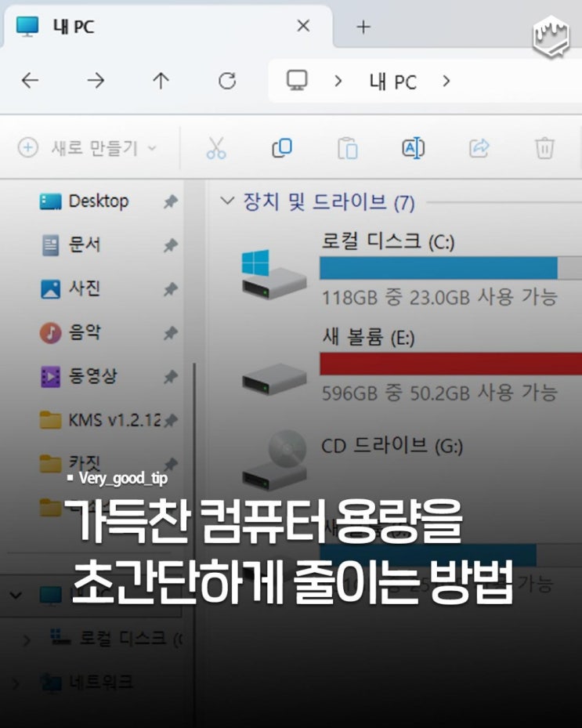Screen dimensions: 582x728
Task: Click 내 PC in the address bar
Action: coord(393,81)
